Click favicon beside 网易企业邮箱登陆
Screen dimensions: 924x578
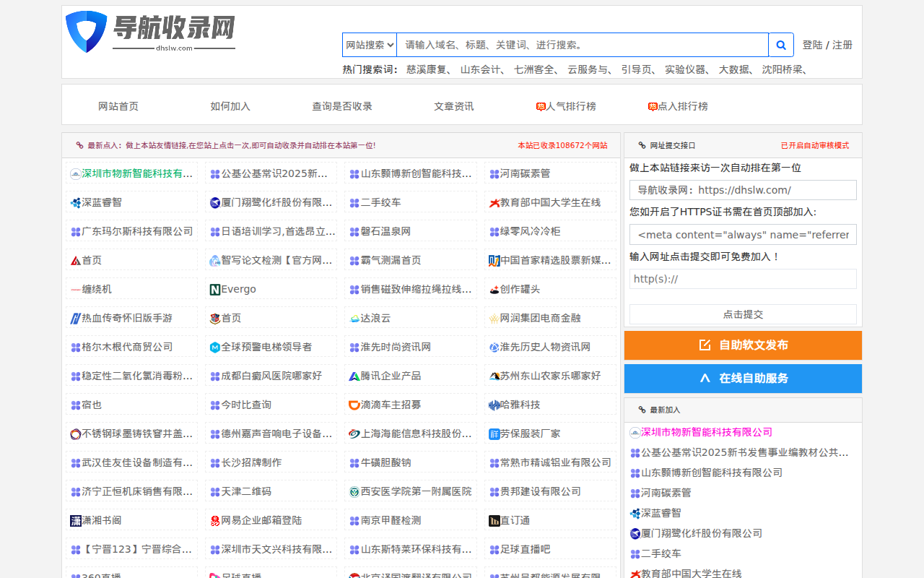[x=215, y=521]
